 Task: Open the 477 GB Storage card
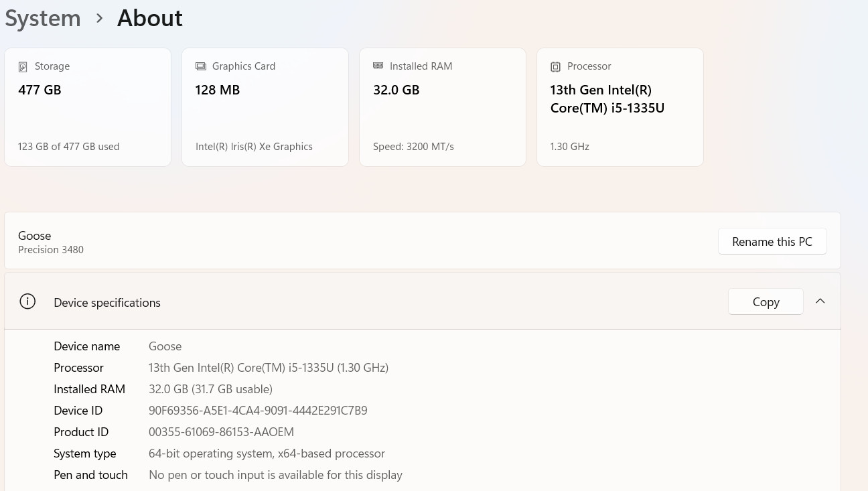[x=88, y=107]
